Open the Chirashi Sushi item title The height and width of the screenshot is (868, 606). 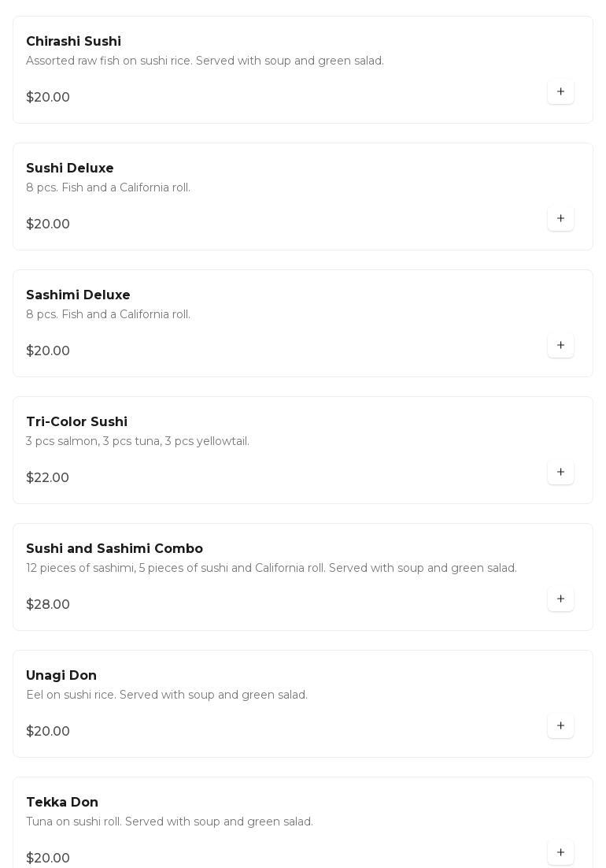coord(73,42)
